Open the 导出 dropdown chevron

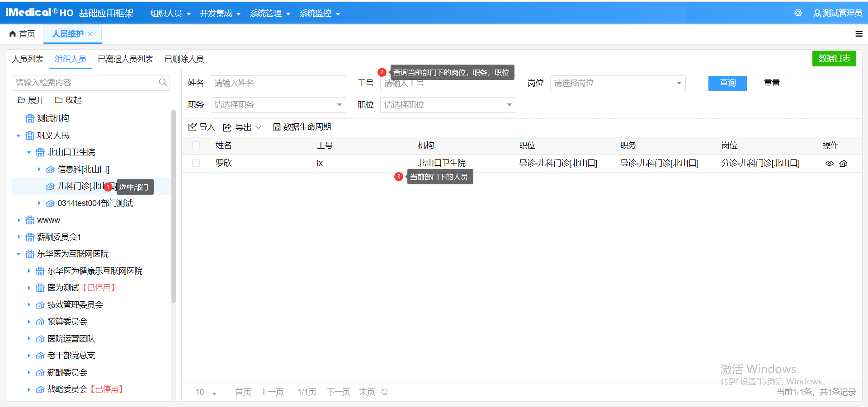click(258, 127)
